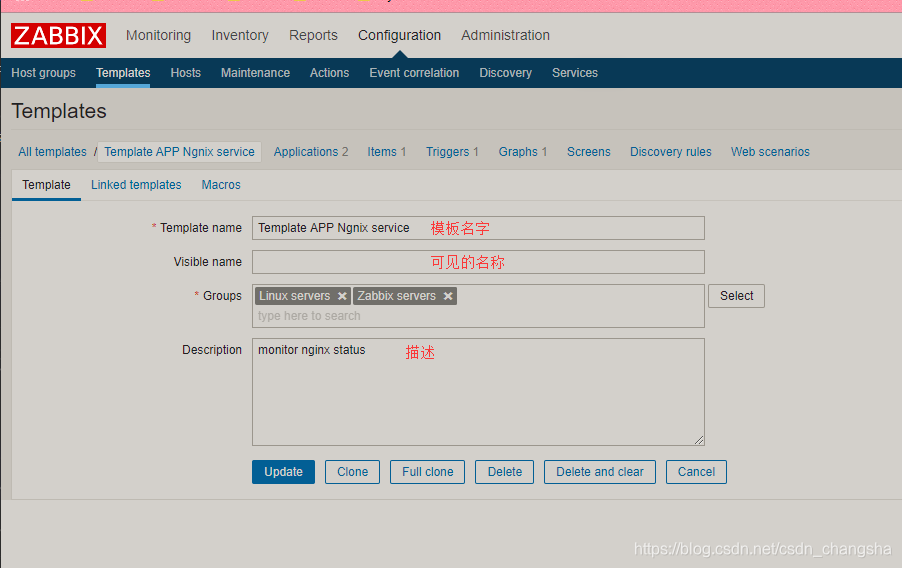Click the ZABBIX logo
Image resolution: width=902 pixels, height=568 pixels.
[x=58, y=36]
